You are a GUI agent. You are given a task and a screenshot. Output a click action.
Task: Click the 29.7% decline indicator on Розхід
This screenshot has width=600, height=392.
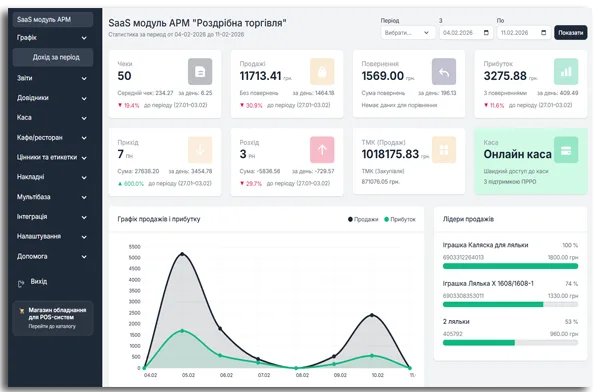click(251, 184)
